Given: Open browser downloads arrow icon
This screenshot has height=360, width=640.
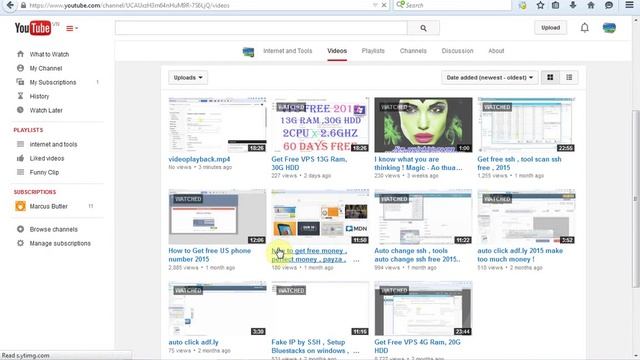Looking at the screenshot, I should (x=573, y=5).
